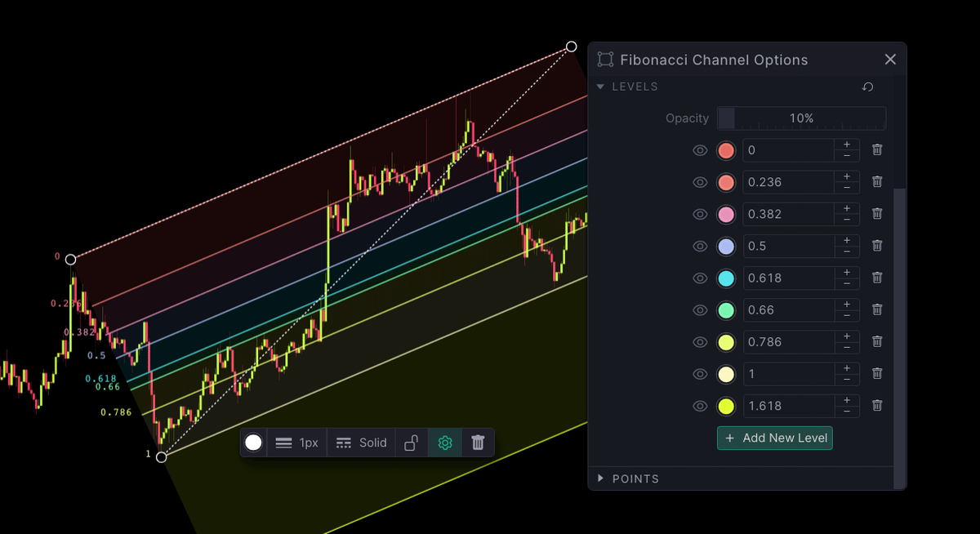The width and height of the screenshot is (980, 534).
Task: Open settings gear in floating toolbar
Action: tap(445, 443)
